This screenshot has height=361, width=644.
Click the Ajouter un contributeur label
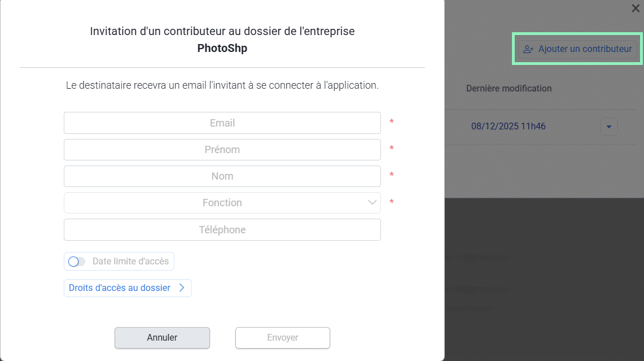click(x=585, y=49)
